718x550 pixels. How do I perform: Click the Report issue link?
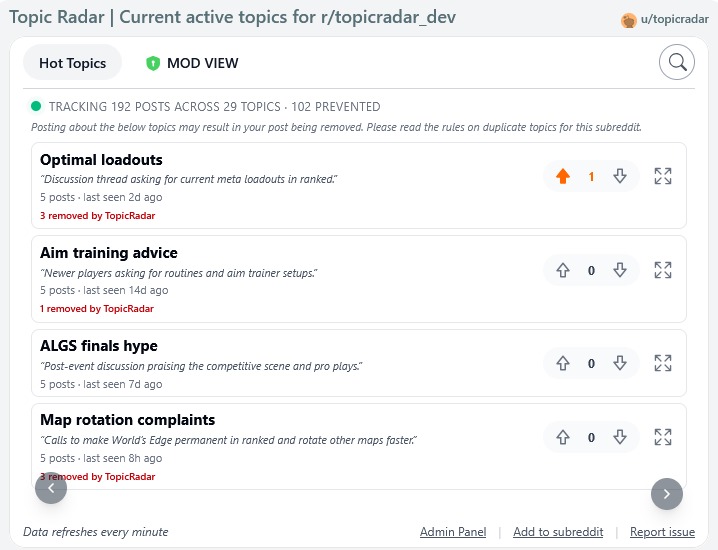[662, 532]
